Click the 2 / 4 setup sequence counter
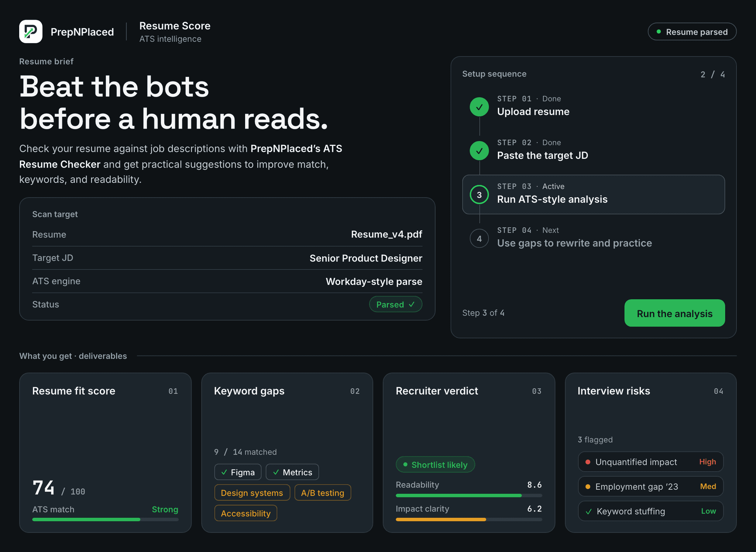756x552 pixels. tap(712, 75)
